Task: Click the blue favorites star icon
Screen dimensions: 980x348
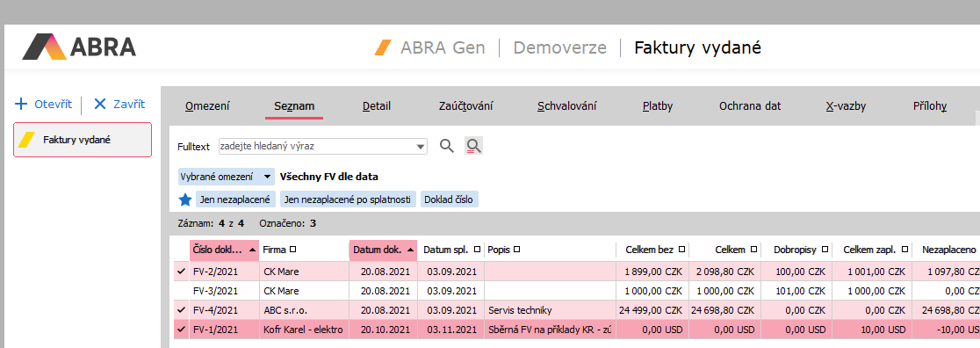Action: point(185,199)
